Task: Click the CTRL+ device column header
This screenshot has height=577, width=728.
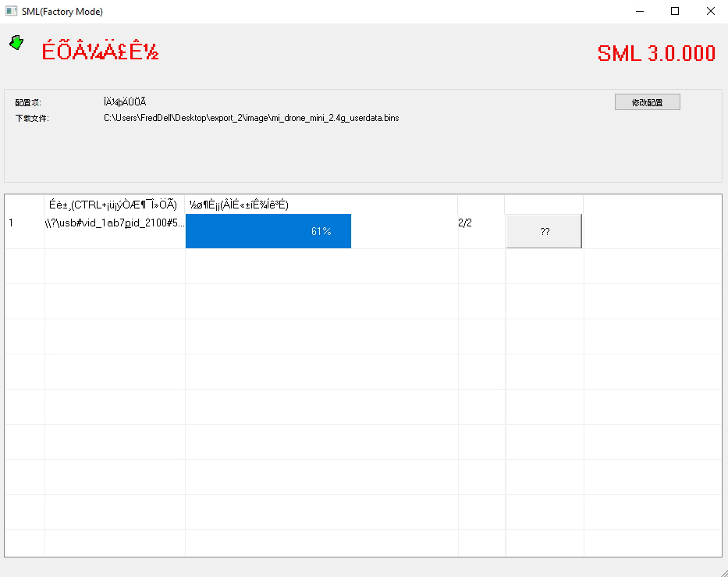Action: click(113, 205)
